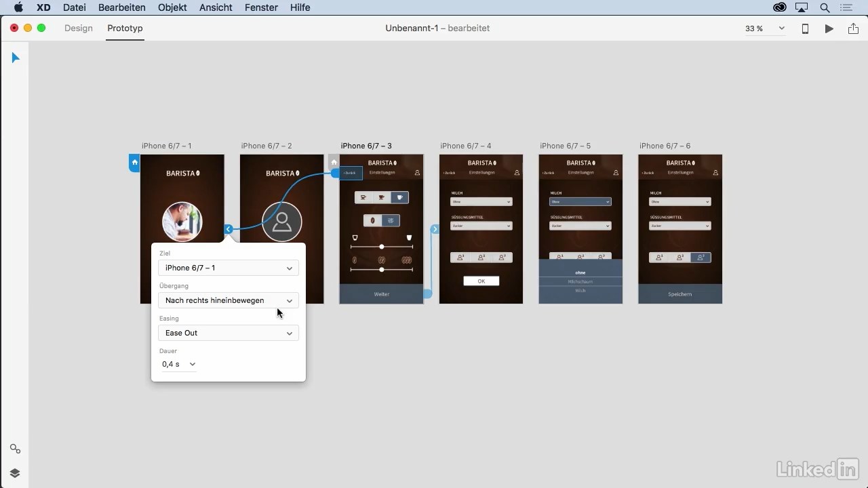Screen dimensions: 868x488
Task: Open the Ansicht menu
Action: 216,7
